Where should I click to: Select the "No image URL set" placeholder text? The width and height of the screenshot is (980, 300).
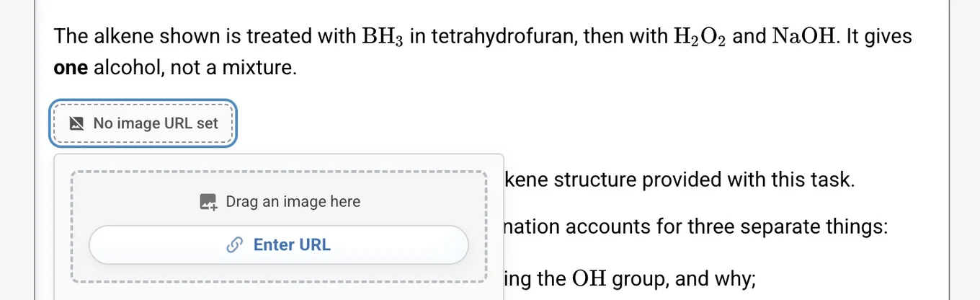tap(156, 123)
